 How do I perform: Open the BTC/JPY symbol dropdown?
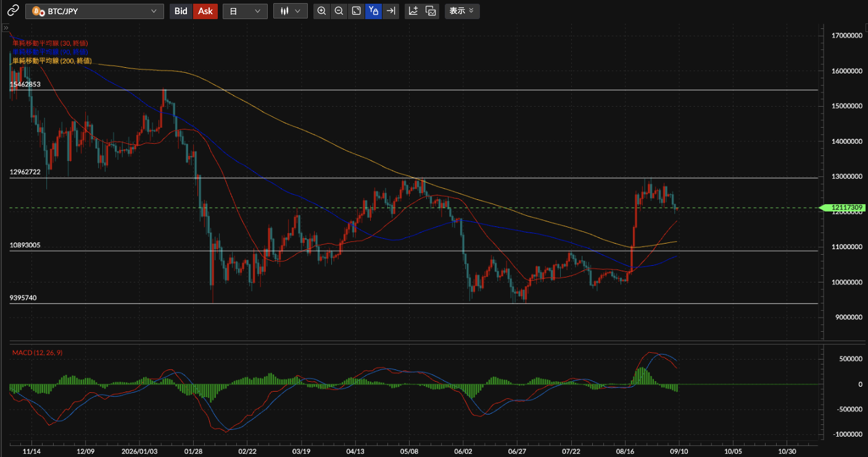[94, 11]
